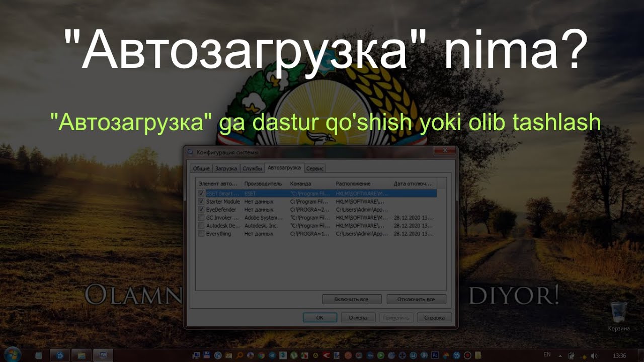Uncheck the ESET Smart startup item
The height and width of the screenshot is (362, 644).
coord(201,194)
